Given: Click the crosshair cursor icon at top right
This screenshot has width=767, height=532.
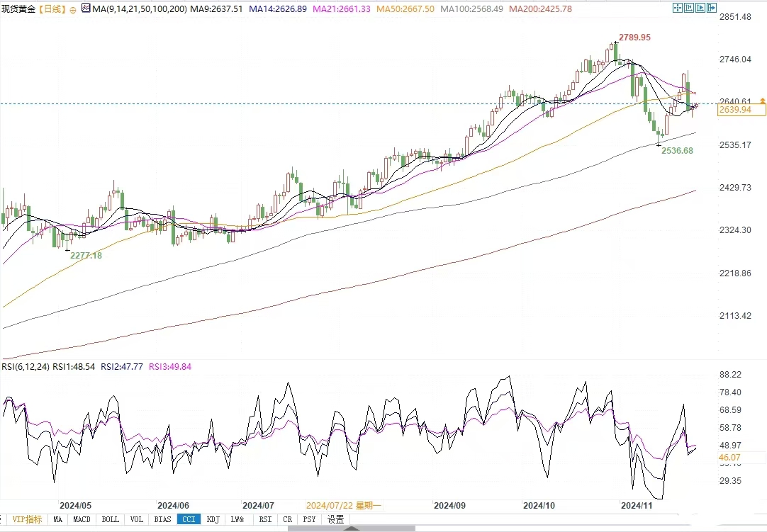Looking at the screenshot, I should 678,8.
